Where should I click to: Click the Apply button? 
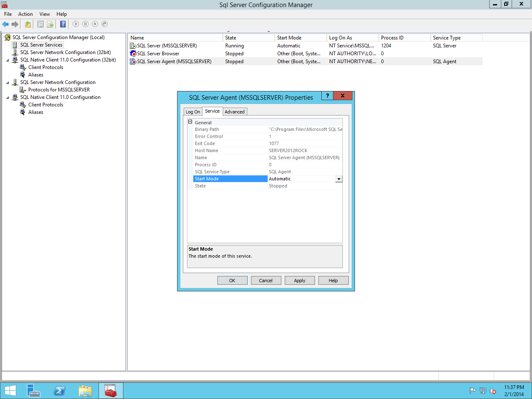click(300, 281)
